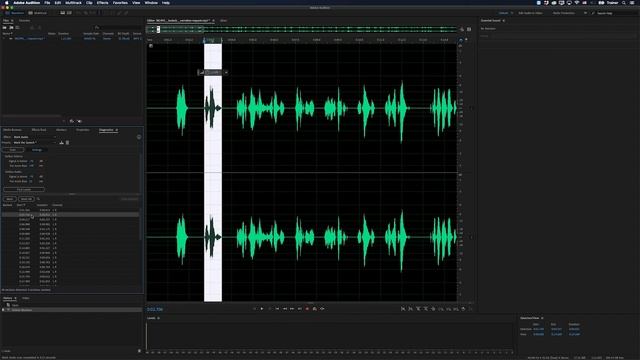
Task: Select the highlighted second row in detected list
Action: 70,215
